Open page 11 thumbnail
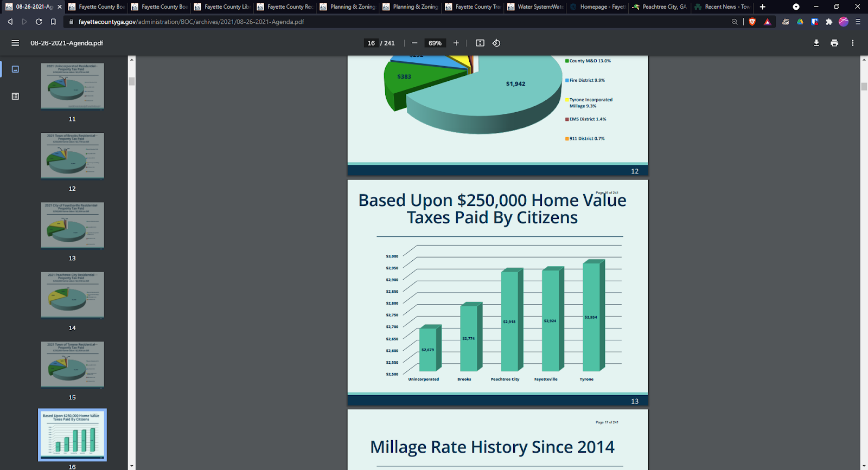868x470 pixels. 72,86
